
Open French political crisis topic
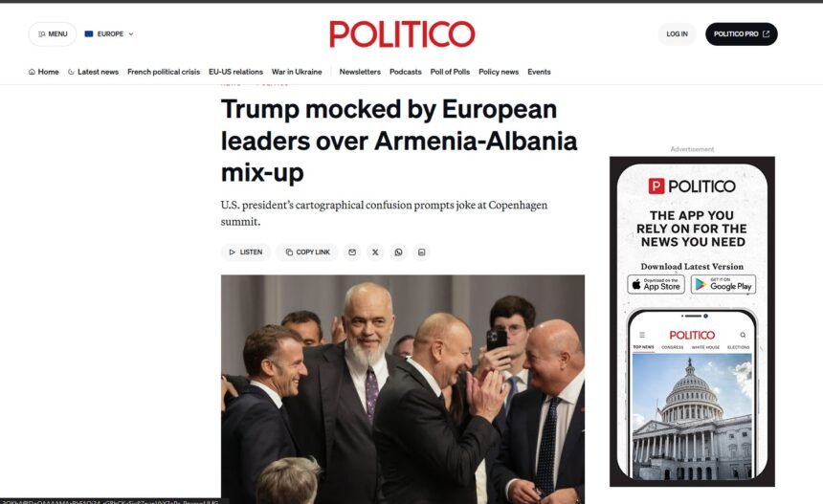pos(164,72)
